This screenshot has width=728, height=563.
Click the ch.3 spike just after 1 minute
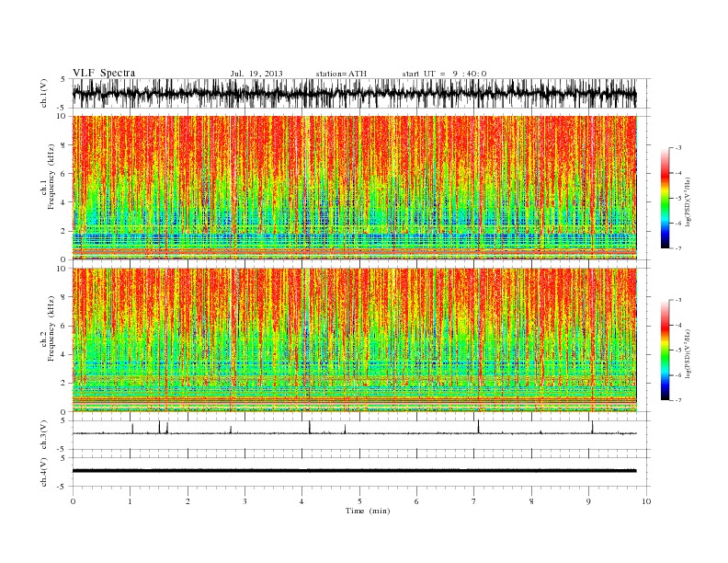point(132,429)
